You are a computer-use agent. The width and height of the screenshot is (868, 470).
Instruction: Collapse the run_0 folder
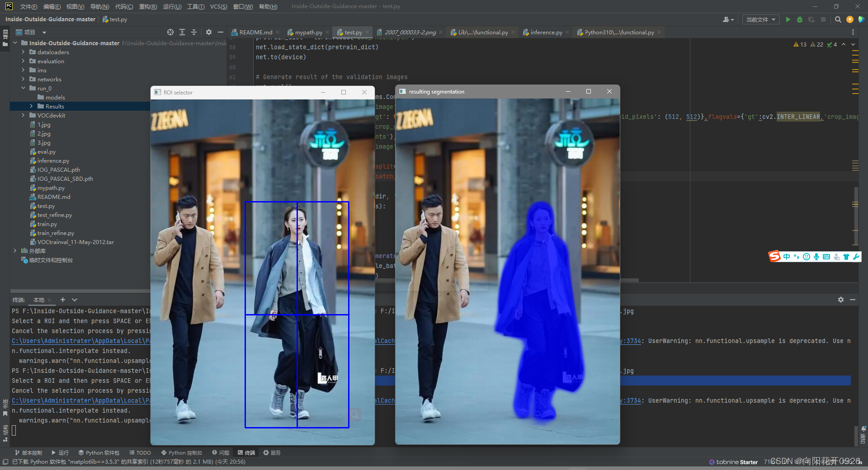coord(23,88)
